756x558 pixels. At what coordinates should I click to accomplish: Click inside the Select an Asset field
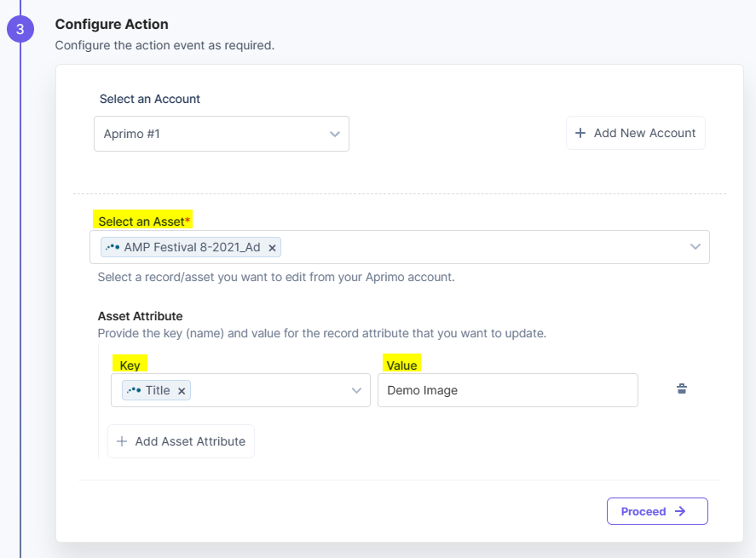tap(400, 247)
